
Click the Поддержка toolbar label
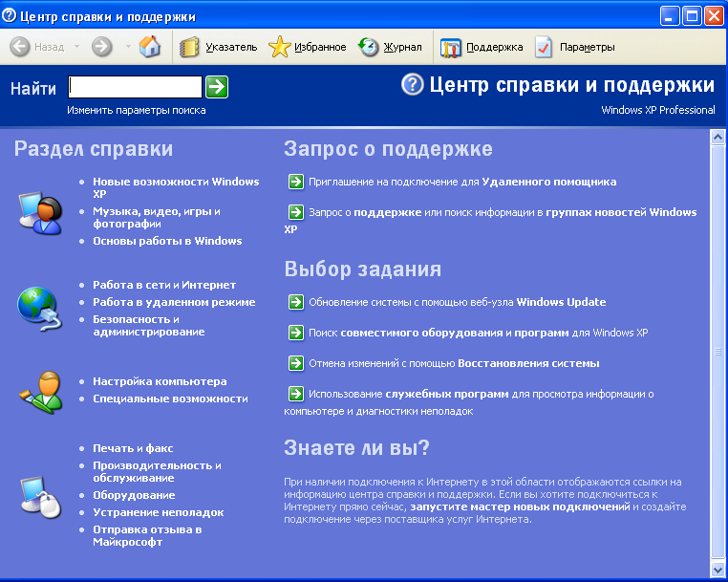point(495,47)
